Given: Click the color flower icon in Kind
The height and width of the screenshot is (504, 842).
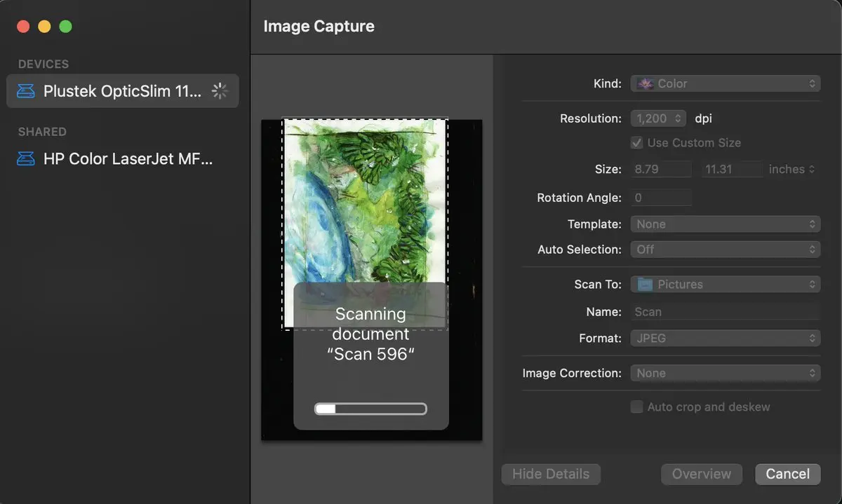Looking at the screenshot, I should click(x=644, y=83).
